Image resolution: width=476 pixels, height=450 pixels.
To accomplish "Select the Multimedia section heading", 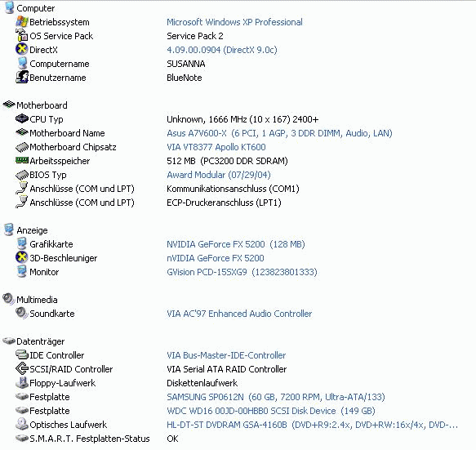I will [x=37, y=300].
